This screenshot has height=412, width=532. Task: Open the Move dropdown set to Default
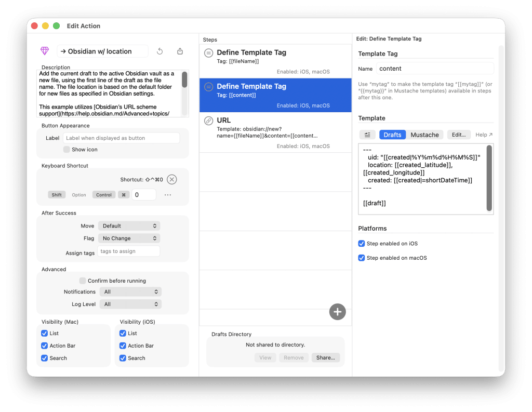tap(129, 226)
